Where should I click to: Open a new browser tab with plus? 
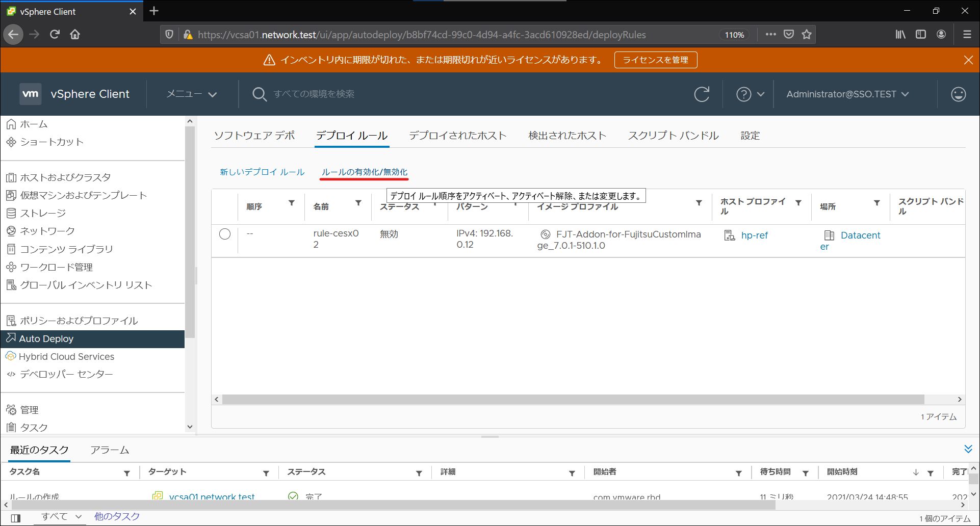point(154,11)
